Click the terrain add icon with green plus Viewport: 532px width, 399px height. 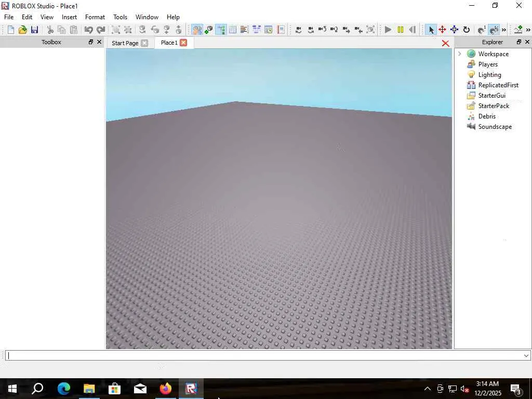[518, 30]
